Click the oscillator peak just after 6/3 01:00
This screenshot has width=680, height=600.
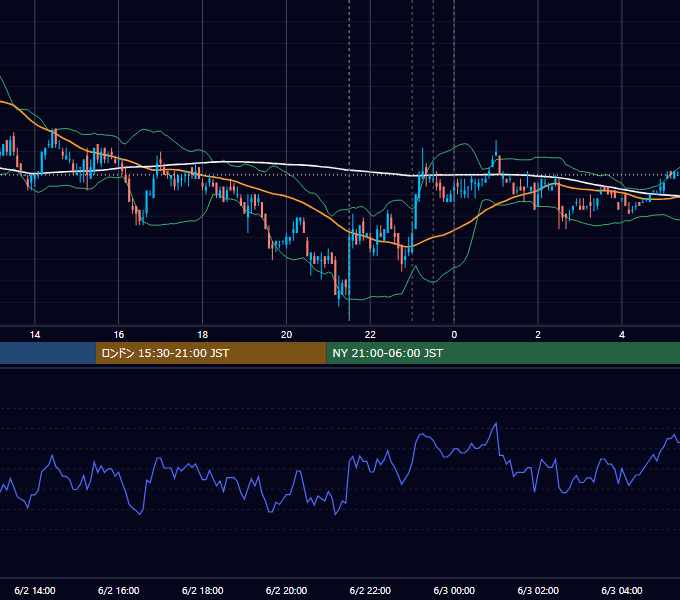tap(496, 424)
